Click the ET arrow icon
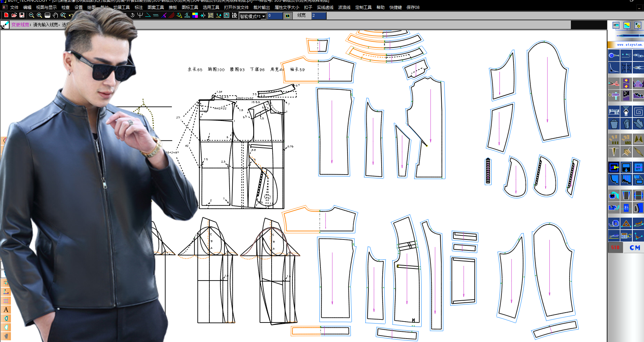This screenshot has width=644, height=342. pos(638,167)
